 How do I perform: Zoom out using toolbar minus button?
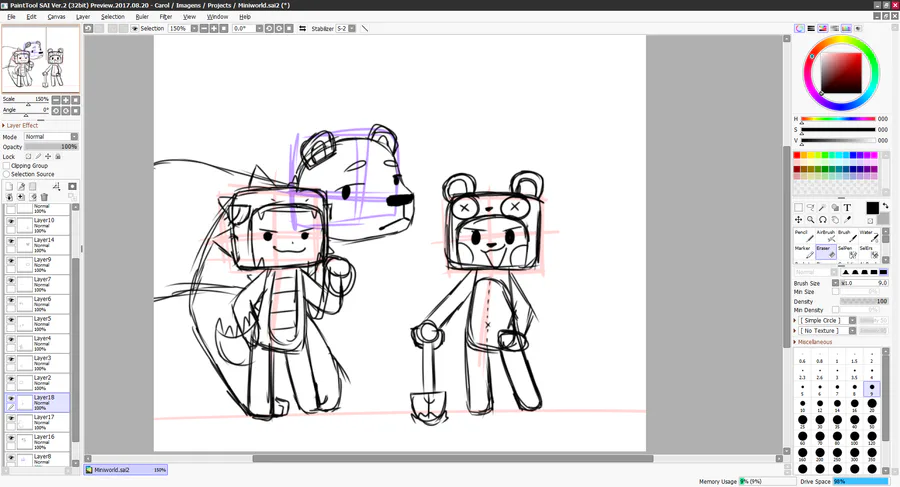(204, 28)
